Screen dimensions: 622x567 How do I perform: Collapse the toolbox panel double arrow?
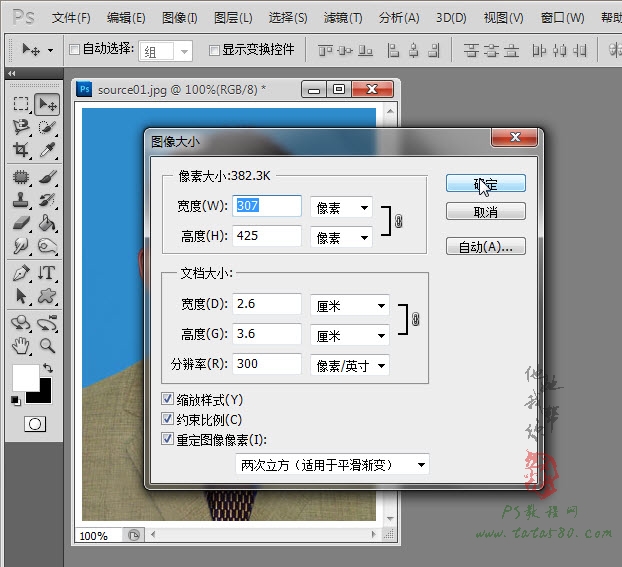(x=12, y=73)
